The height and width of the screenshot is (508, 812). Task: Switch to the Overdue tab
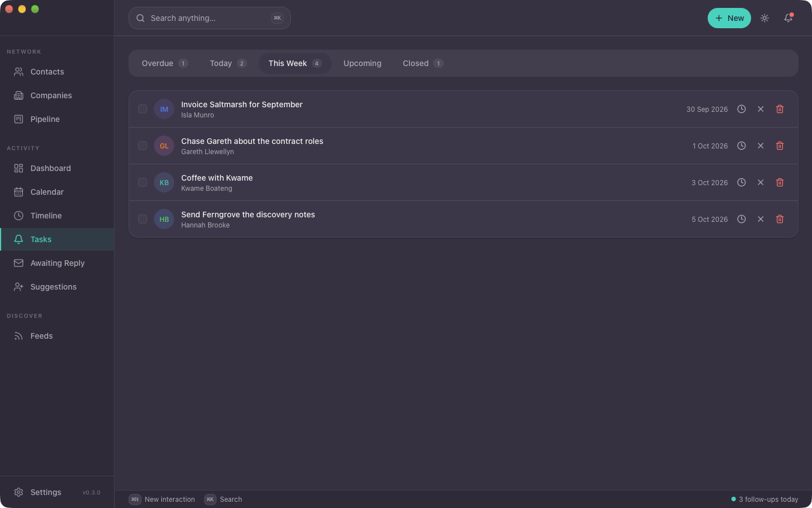coord(165,63)
